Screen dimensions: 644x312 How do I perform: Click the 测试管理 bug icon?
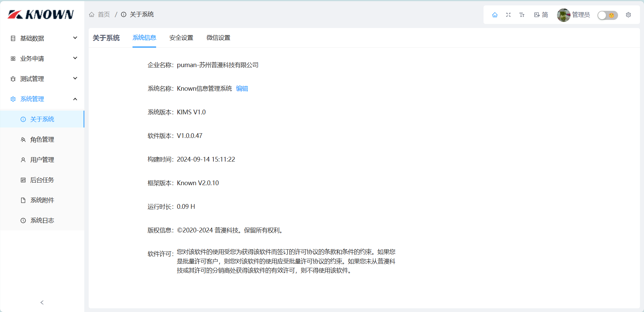13,79
